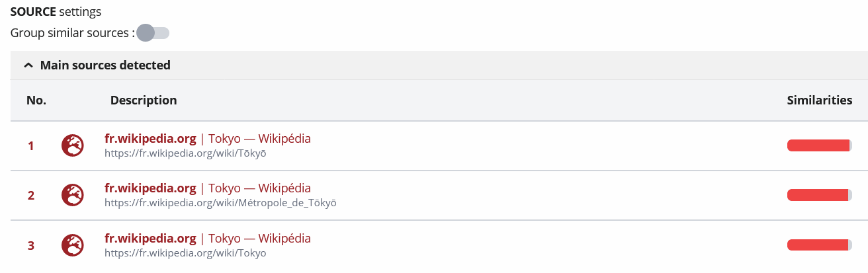Open the fr.wikipedia.org link in source 2
The image size is (868, 273).
150,188
